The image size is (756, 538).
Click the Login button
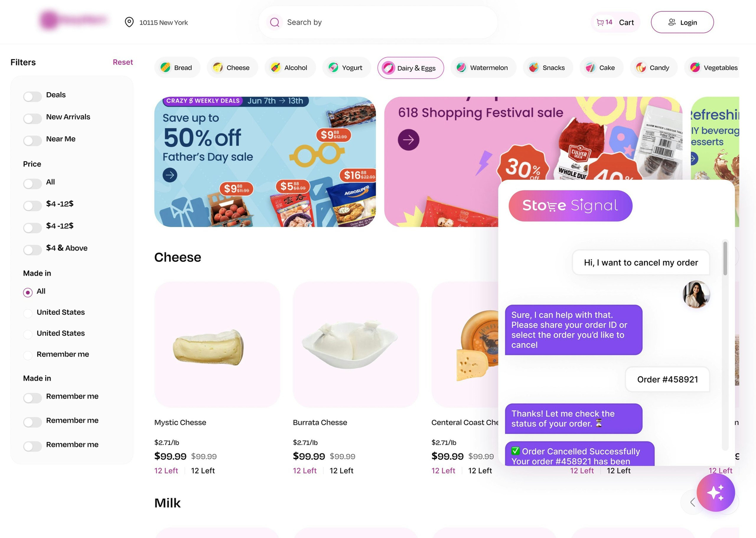682,22
